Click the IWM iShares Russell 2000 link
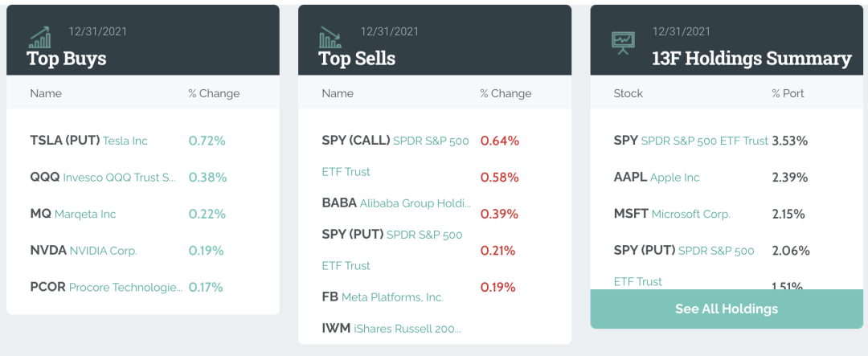Image resolution: width=868 pixels, height=356 pixels. tap(391, 328)
